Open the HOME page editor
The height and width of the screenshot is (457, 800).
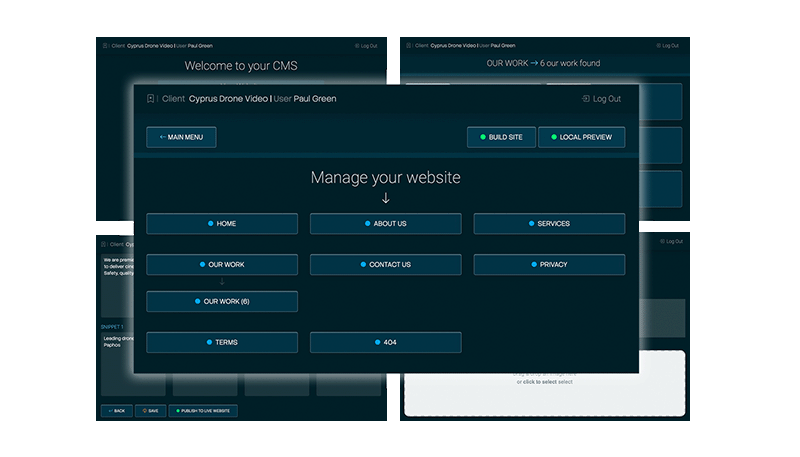point(222,224)
